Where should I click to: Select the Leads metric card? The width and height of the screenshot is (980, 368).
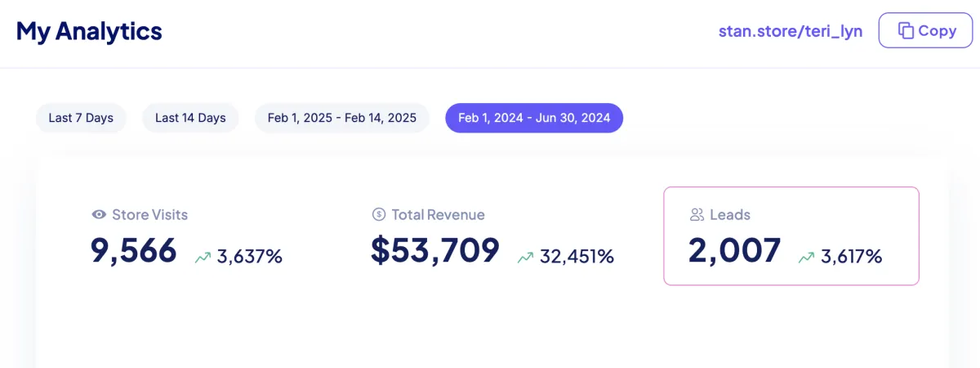[x=791, y=236]
